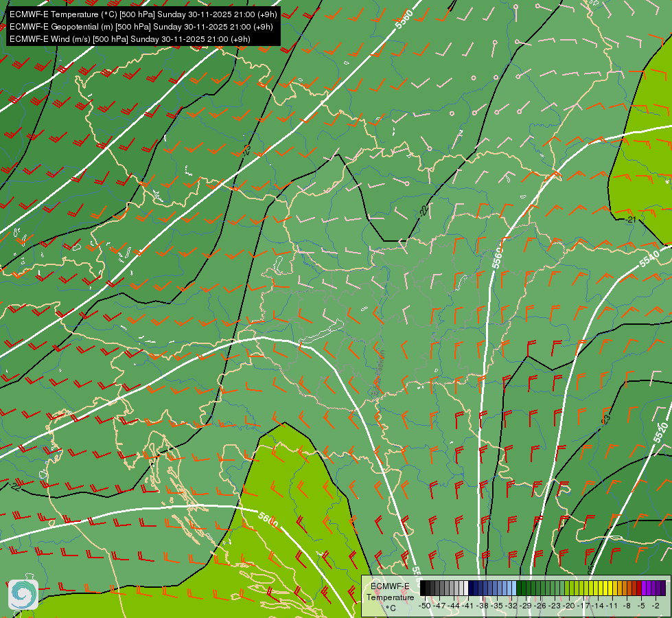Click the -35 legend tick label
The height and width of the screenshot is (618, 672).
(498, 606)
